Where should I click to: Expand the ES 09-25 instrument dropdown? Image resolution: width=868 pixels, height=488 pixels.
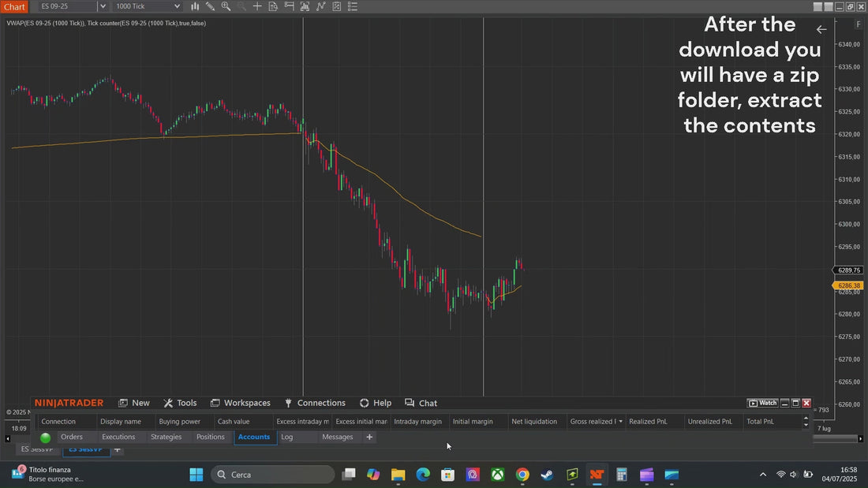coord(103,6)
